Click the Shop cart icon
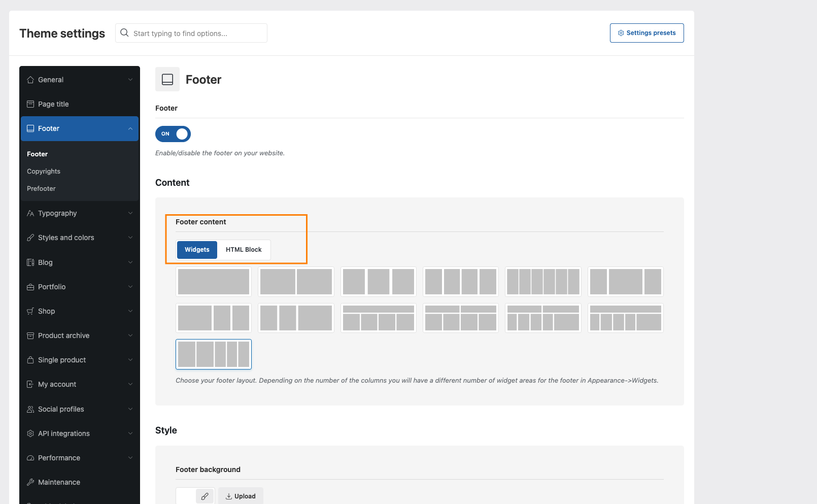This screenshot has height=504, width=817. [x=30, y=311]
